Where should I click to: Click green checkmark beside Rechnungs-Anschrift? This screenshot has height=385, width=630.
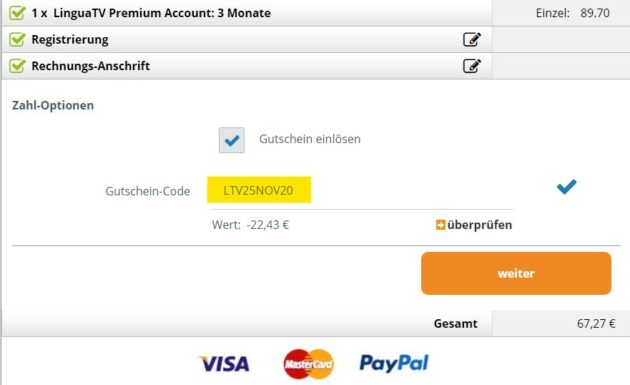[x=17, y=66]
